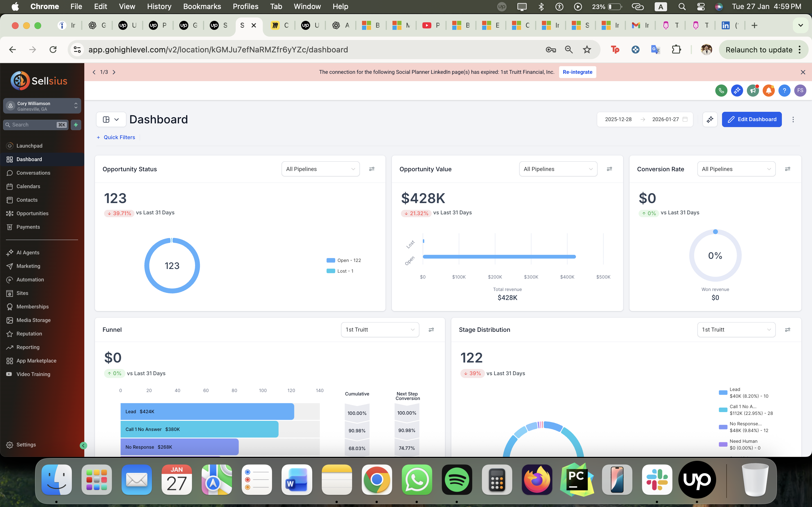The height and width of the screenshot is (507, 812).
Task: Click the blue help question mark icon
Action: pyautogui.click(x=784, y=90)
